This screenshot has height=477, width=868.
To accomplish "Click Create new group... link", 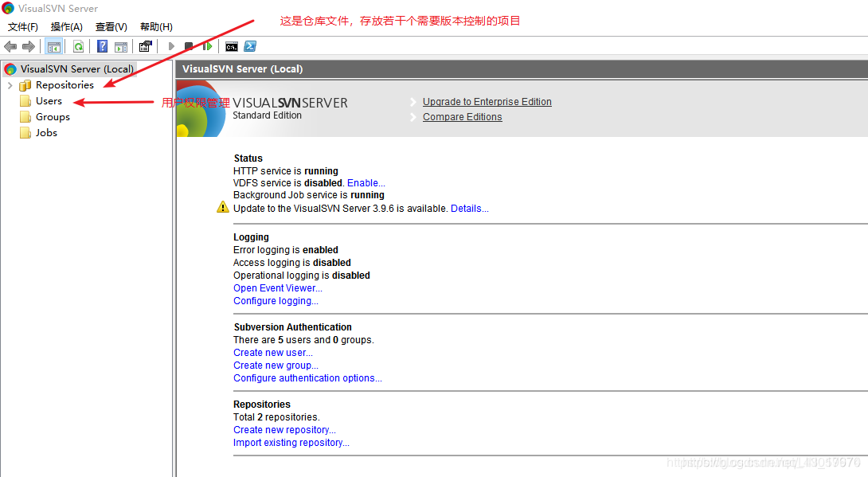I will tap(276, 366).
